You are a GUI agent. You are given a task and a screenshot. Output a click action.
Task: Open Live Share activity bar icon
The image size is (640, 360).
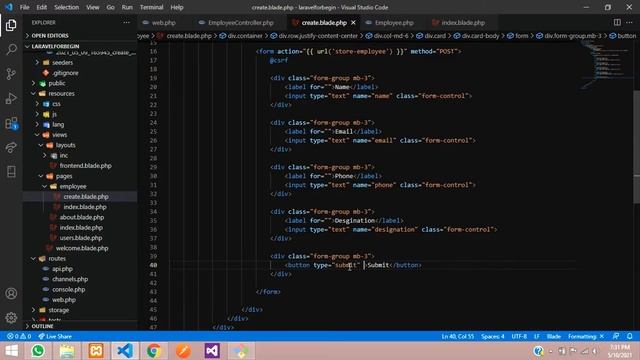point(11,147)
